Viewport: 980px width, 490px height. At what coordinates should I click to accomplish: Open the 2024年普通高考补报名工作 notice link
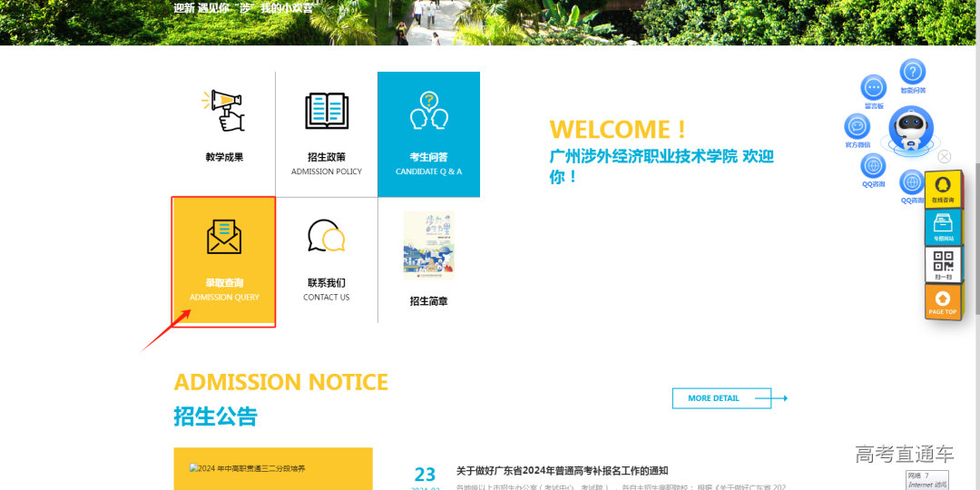click(562, 470)
